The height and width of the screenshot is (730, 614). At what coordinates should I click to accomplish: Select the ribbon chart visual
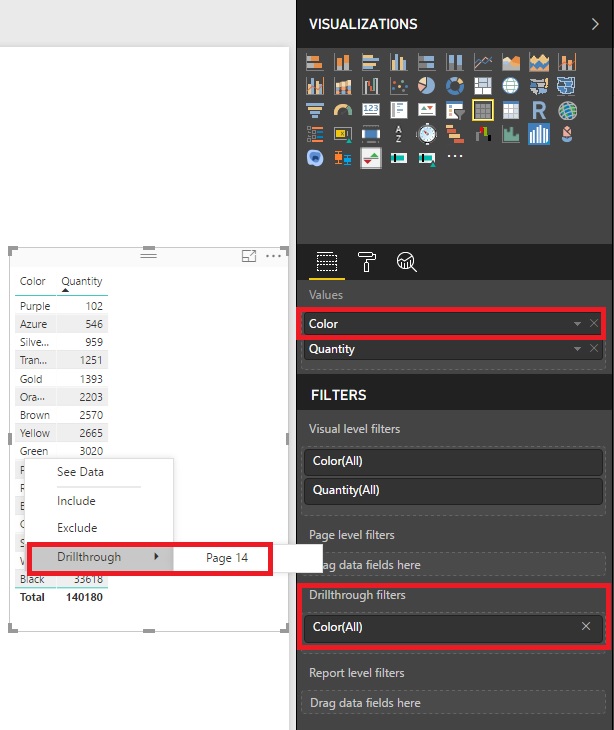(343, 86)
